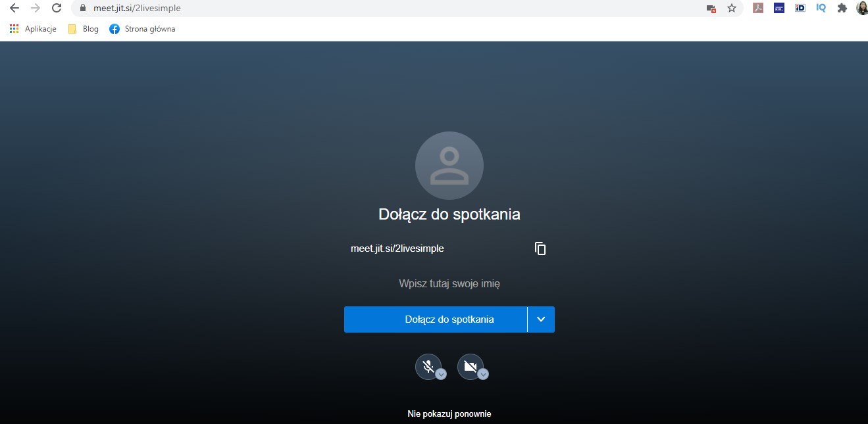Image resolution: width=868 pixels, height=424 pixels.
Task: Open the join options dropdown chevron
Action: pyautogui.click(x=541, y=319)
